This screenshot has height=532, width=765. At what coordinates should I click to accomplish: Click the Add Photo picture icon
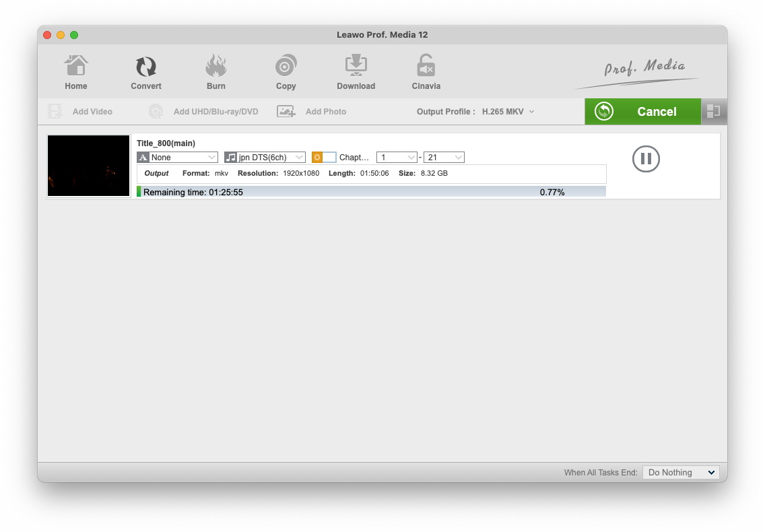[x=286, y=111]
